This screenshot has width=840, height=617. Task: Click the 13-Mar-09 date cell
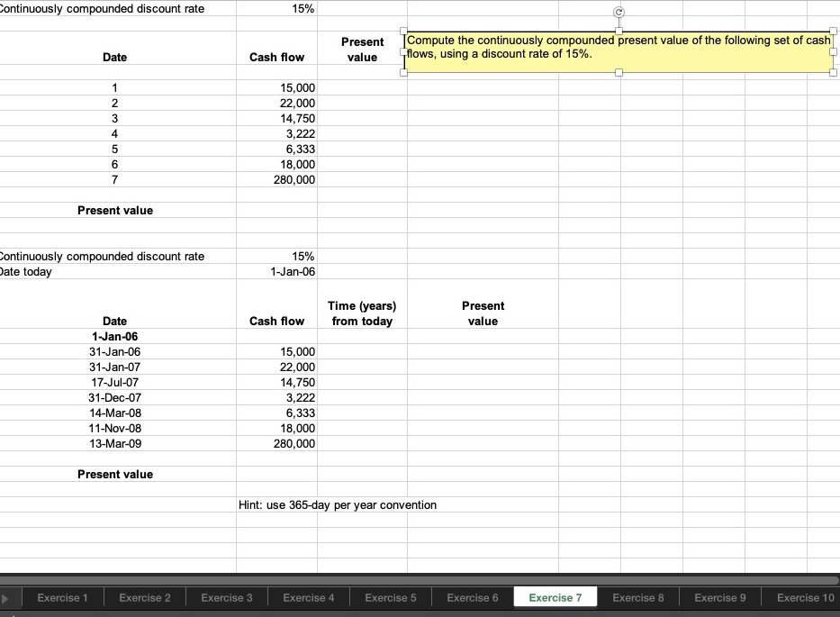click(114, 443)
